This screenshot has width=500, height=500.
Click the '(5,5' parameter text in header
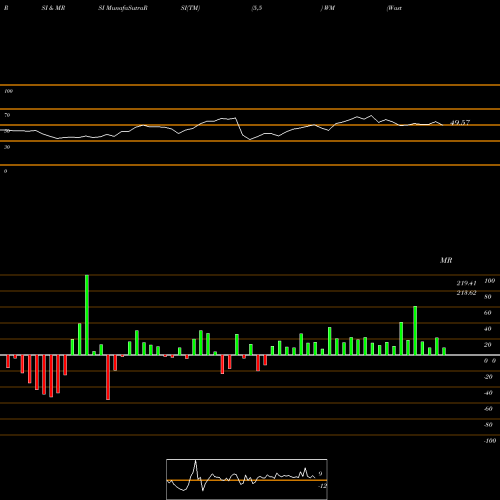pos(257,8)
